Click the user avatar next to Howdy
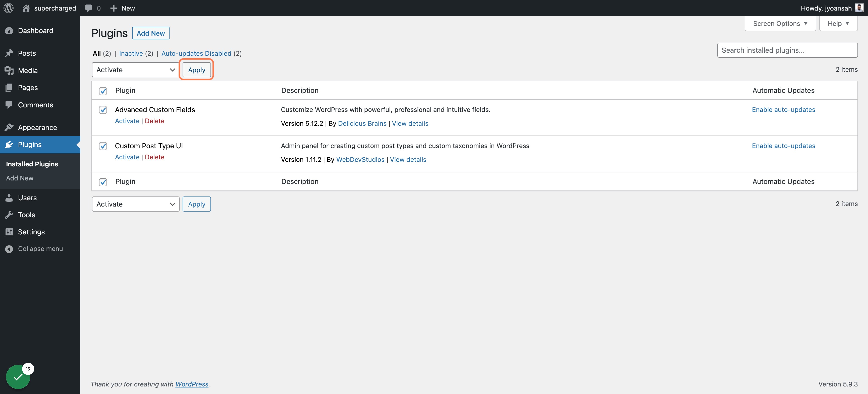The height and width of the screenshot is (394, 868). tap(859, 8)
